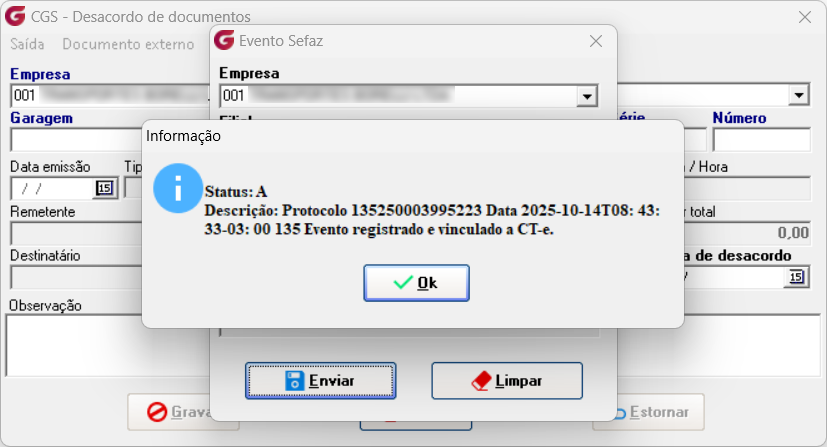Open calendar picker for data de desacordo
Viewport: 827px width, 447px height.
pyautogui.click(x=796, y=277)
